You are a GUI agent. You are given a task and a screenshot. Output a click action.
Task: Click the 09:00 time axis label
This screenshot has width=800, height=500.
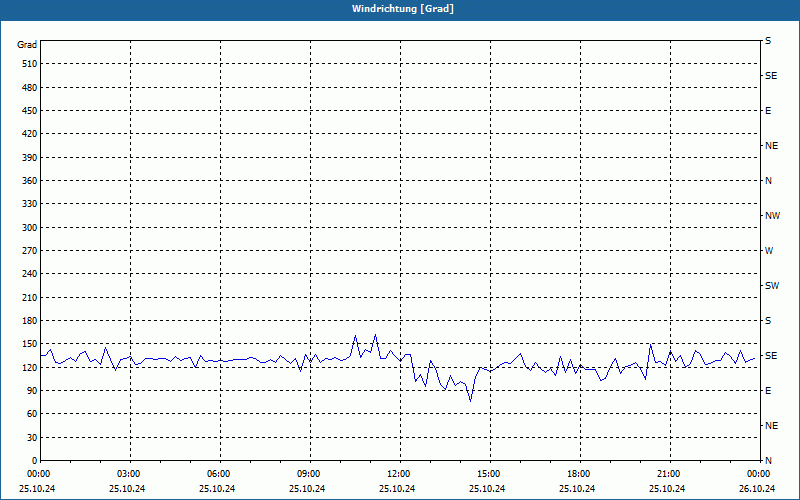pos(308,474)
